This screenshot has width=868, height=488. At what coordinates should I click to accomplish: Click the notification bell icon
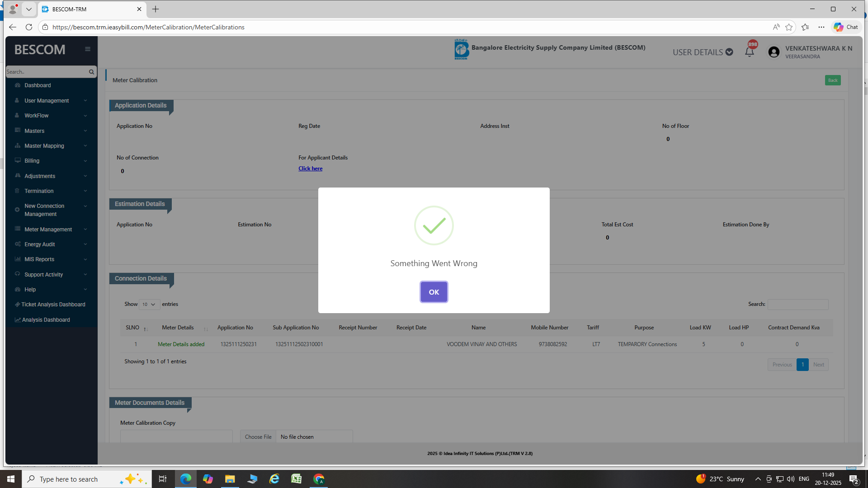(749, 52)
